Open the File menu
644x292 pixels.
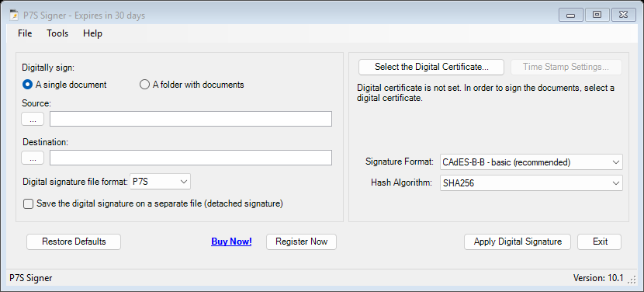[x=25, y=33]
